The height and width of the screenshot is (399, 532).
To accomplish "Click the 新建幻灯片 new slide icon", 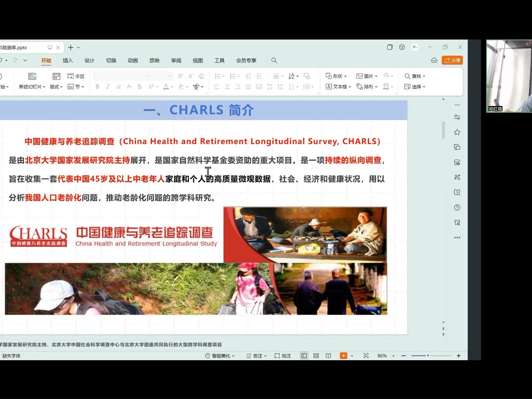I will [32, 76].
